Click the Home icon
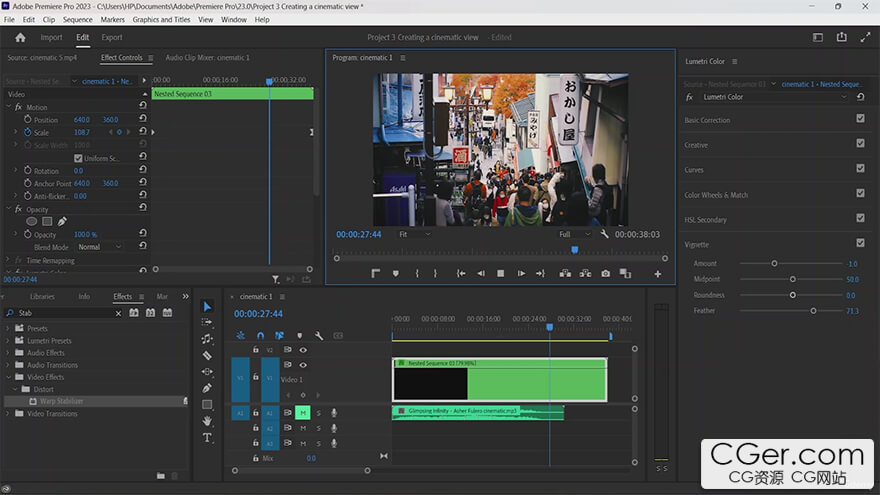Viewport: 880px width, 495px height. [x=21, y=38]
